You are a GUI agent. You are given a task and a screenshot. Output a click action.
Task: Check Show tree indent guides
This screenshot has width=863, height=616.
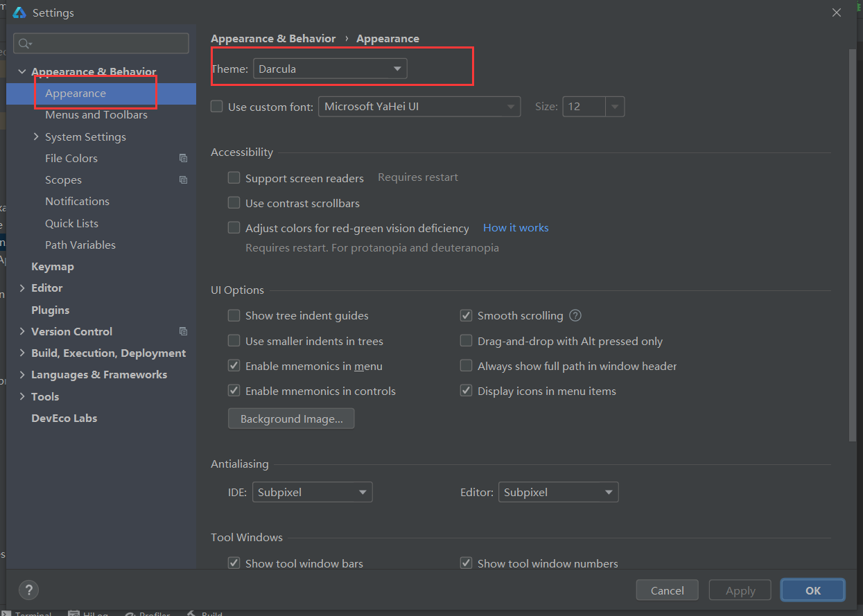234,315
